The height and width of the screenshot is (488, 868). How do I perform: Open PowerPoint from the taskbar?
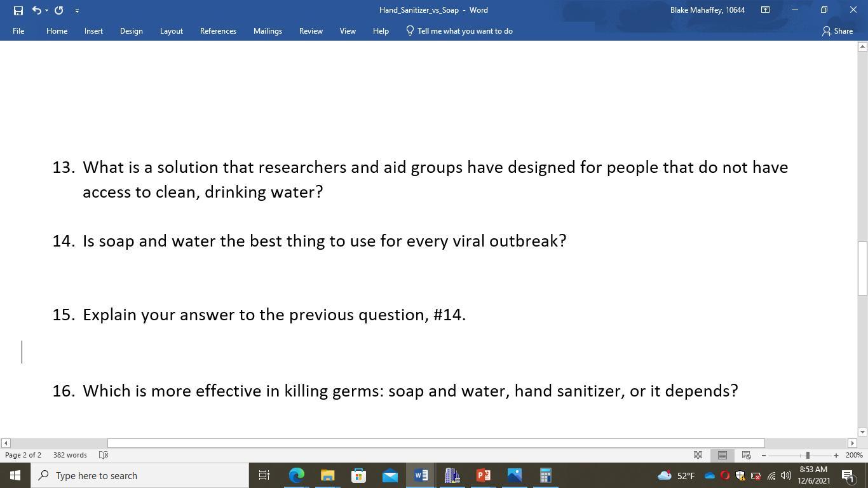(x=483, y=475)
